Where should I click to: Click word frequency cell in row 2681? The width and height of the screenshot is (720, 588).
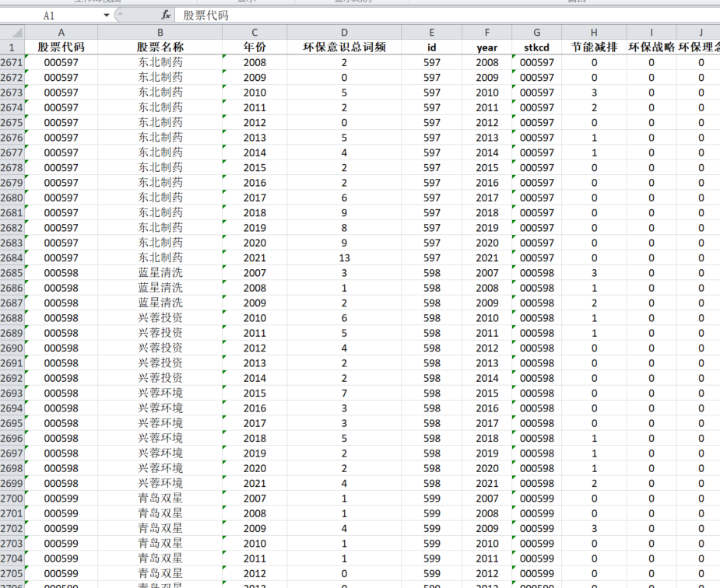pyautogui.click(x=344, y=213)
